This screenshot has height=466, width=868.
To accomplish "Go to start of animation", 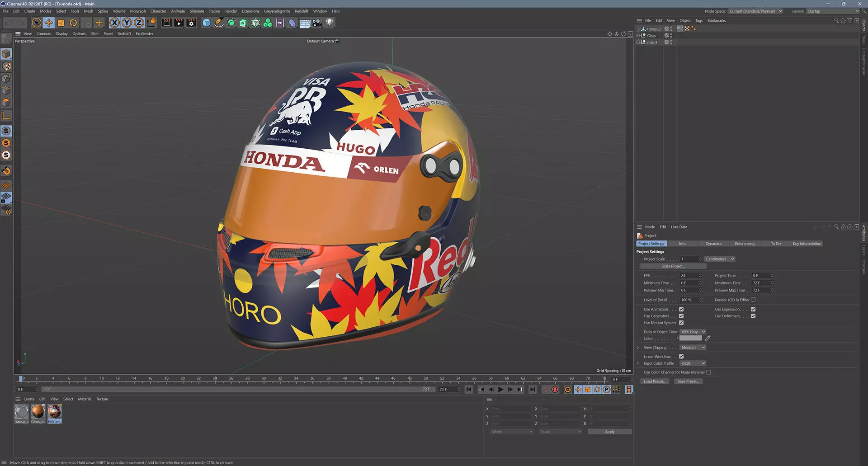I will pyautogui.click(x=469, y=389).
